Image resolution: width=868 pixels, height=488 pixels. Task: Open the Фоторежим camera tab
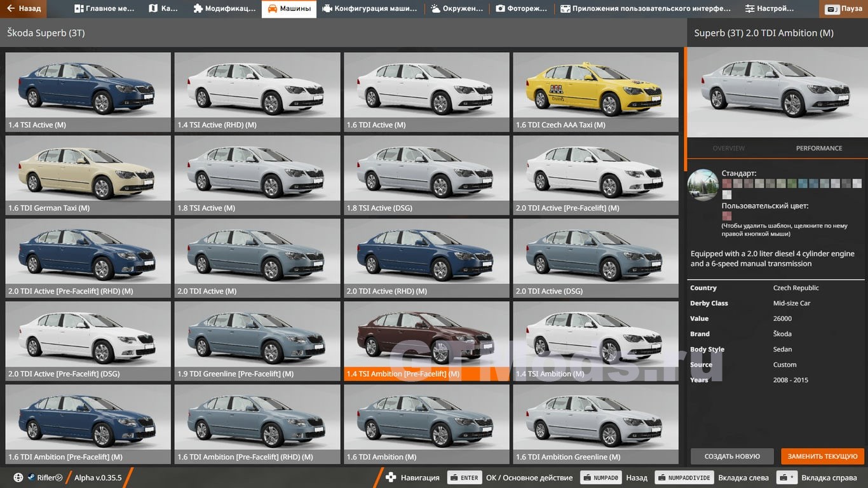click(x=521, y=9)
